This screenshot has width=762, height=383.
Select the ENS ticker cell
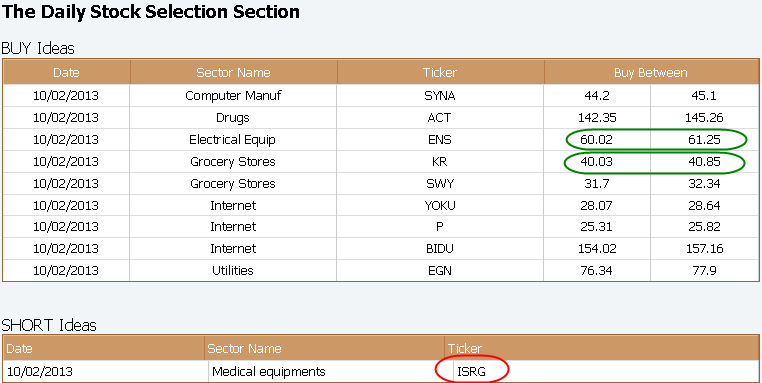click(x=440, y=139)
